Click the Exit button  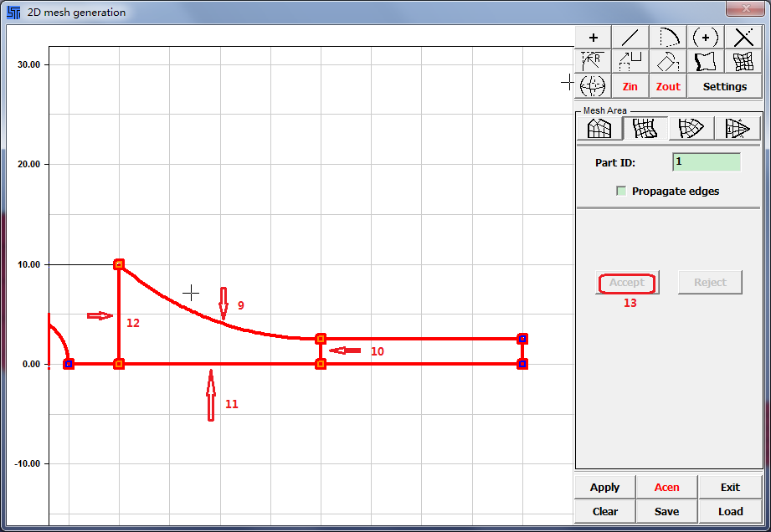[x=730, y=488]
